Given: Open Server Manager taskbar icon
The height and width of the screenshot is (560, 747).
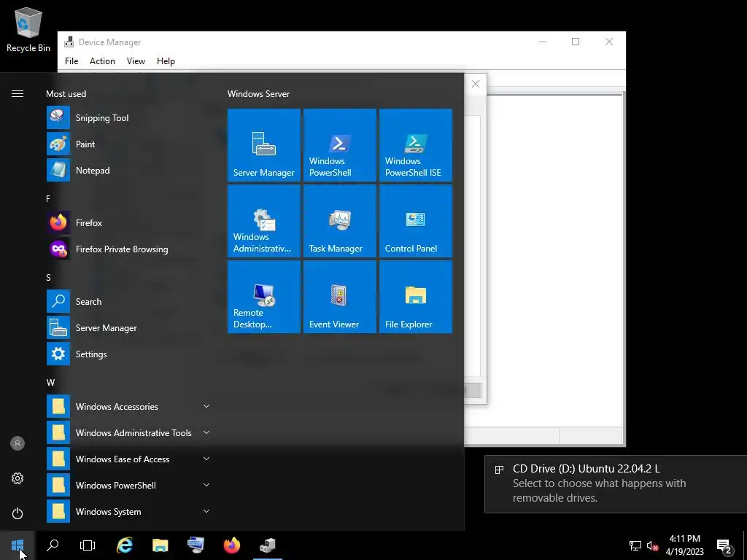Looking at the screenshot, I should pyautogui.click(x=196, y=545).
